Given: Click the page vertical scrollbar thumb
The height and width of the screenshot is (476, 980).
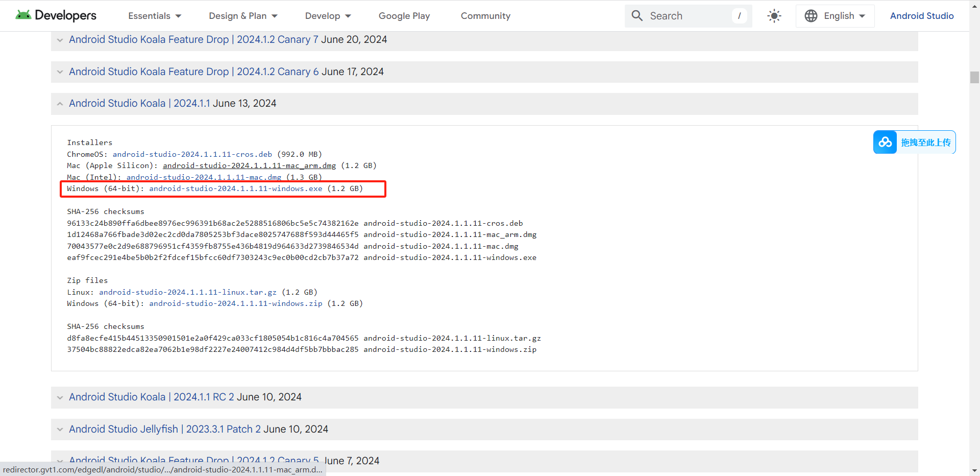Looking at the screenshot, I should (x=974, y=77).
